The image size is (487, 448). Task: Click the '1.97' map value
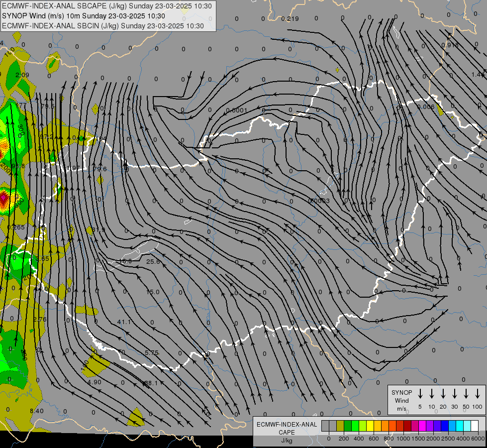click(73, 168)
